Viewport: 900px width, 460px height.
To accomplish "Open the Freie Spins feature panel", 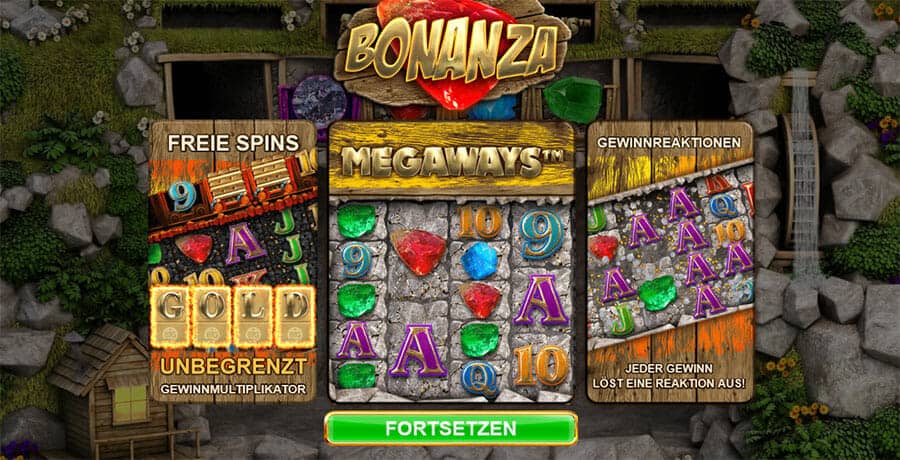I will tap(233, 261).
